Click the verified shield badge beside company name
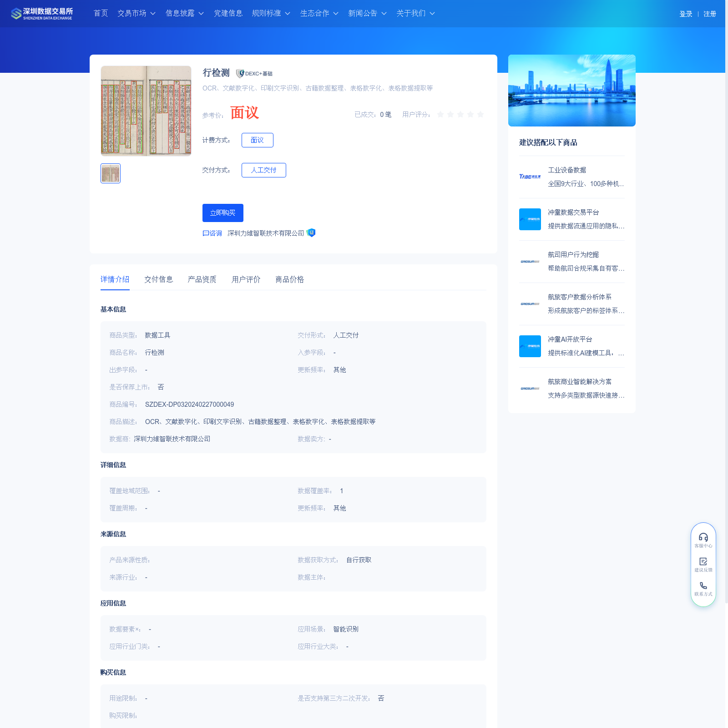The image size is (728, 728). click(x=311, y=233)
